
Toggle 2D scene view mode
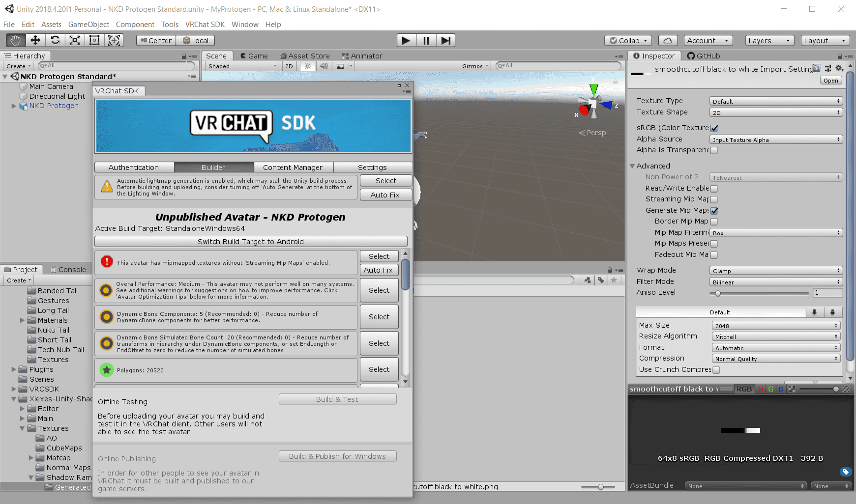coord(289,66)
